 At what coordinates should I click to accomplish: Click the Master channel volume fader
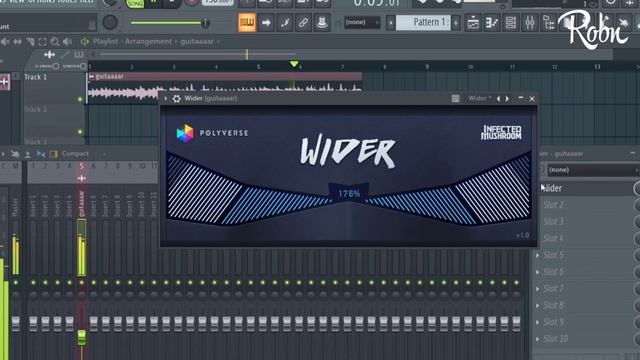[x=16, y=323]
